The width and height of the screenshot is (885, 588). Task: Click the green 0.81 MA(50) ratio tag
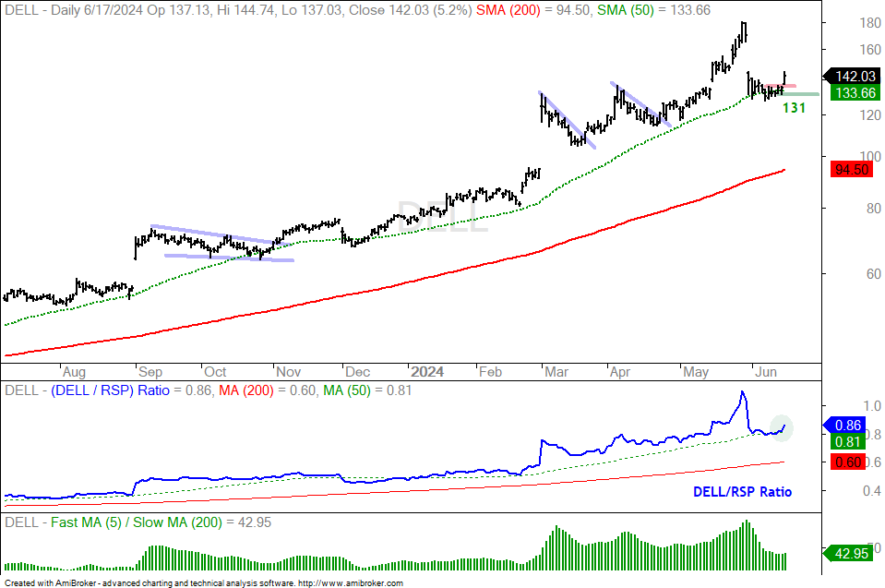(x=847, y=441)
